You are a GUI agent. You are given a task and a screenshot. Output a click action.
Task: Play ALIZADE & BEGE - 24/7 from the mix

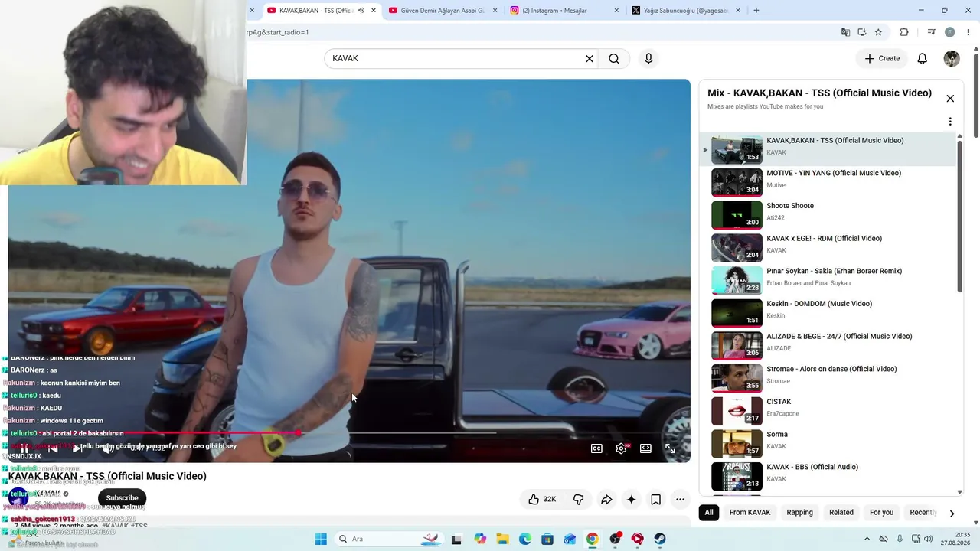pyautogui.click(x=828, y=345)
